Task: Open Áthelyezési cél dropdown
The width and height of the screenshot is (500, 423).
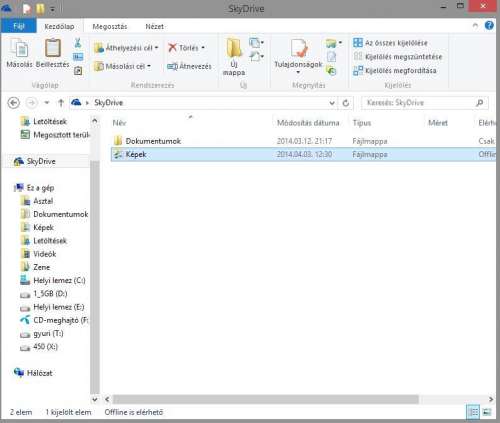Action: 126,48
